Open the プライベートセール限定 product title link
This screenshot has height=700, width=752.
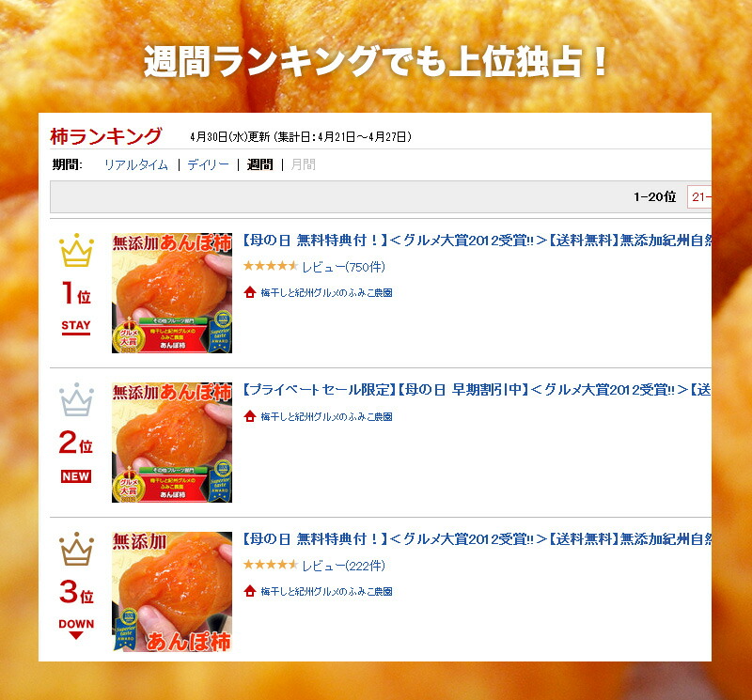(x=477, y=390)
